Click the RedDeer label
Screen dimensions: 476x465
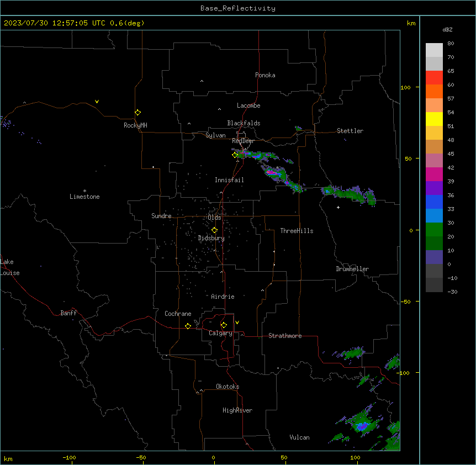point(243,141)
